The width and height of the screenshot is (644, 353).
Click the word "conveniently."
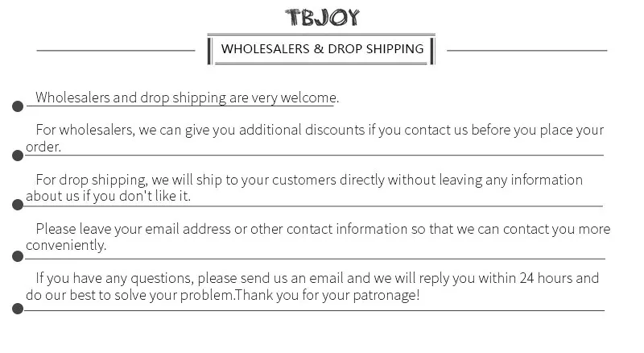click(66, 245)
